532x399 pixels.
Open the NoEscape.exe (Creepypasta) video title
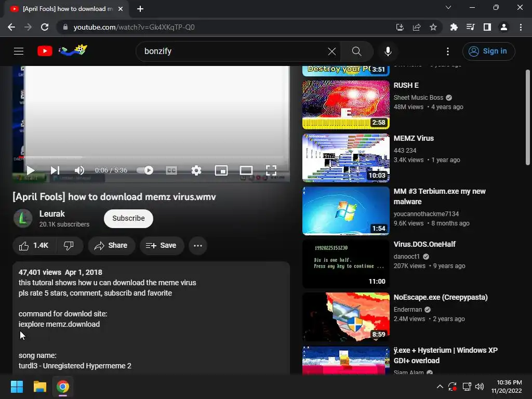tap(441, 297)
